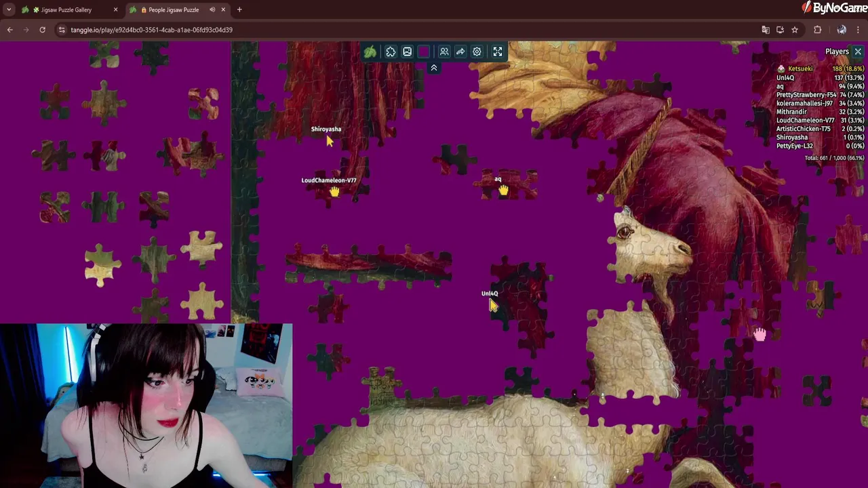The image size is (868, 488).
Task: Select PrettyStrawberry-F54 in the players list
Action: 806,95
